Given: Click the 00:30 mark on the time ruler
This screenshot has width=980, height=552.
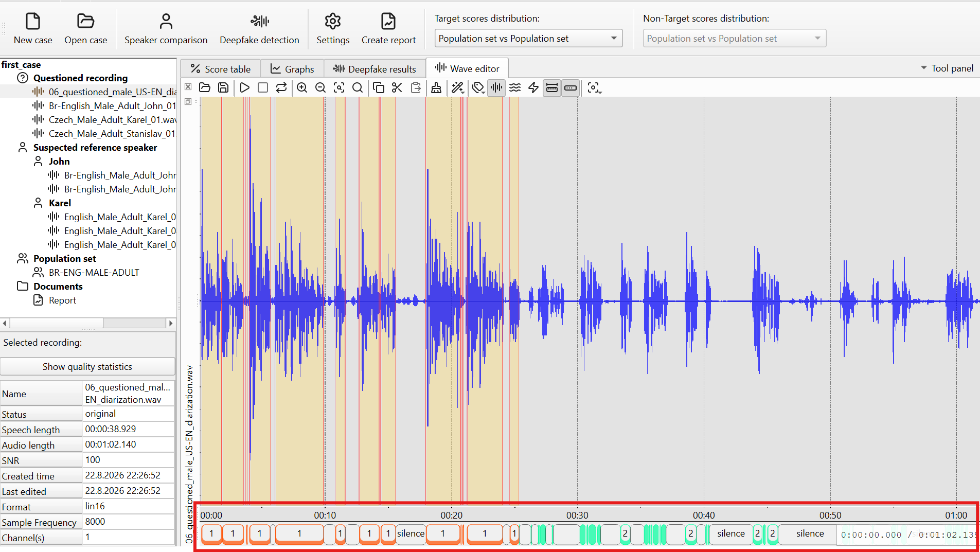Looking at the screenshot, I should point(577,515).
